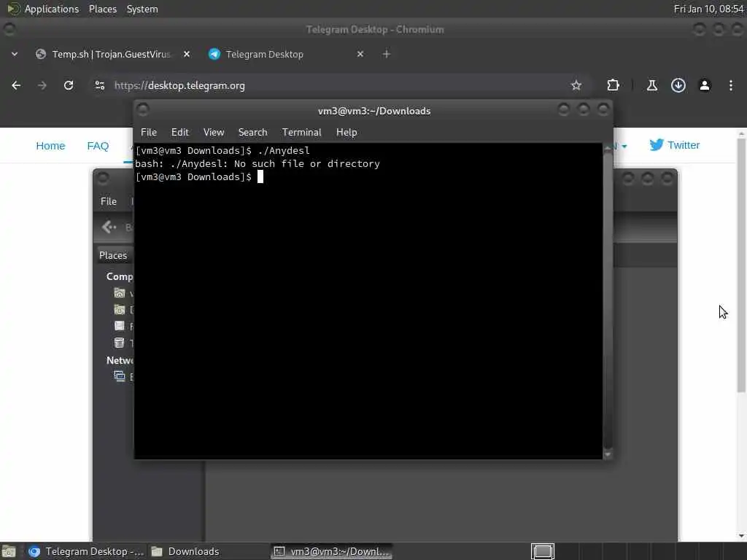This screenshot has height=560, width=747.
Task: Open the Twitter link on Telegram page
Action: [x=674, y=145]
